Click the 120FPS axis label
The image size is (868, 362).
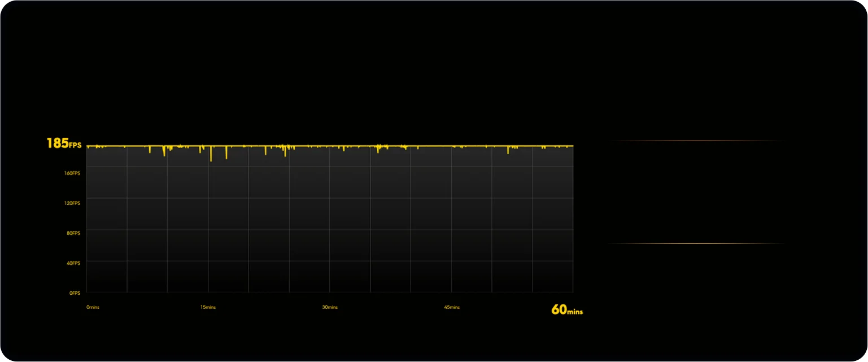click(72, 203)
